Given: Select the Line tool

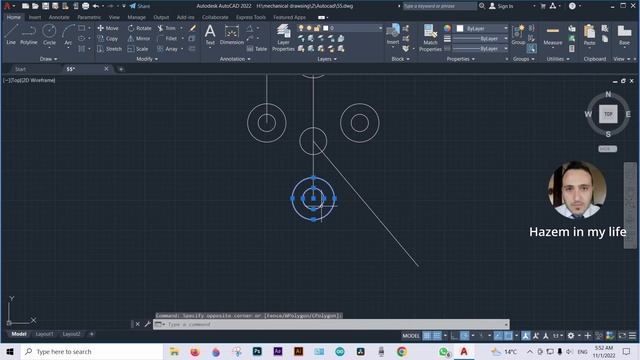Looking at the screenshot, I should [11, 34].
